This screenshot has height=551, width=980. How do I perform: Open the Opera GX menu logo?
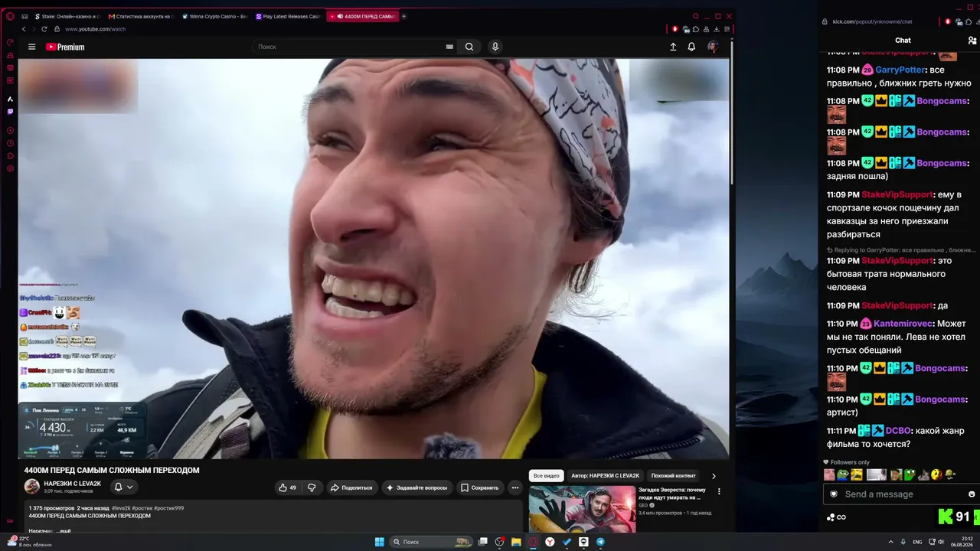[x=10, y=16]
